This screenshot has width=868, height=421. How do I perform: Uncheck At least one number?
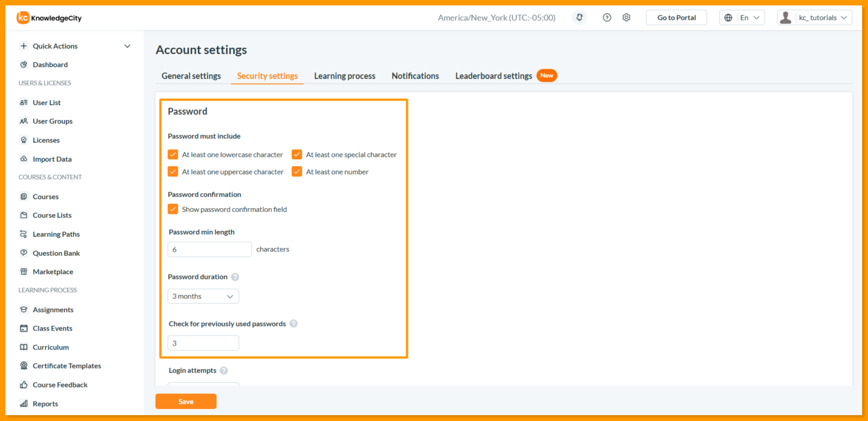tap(297, 172)
